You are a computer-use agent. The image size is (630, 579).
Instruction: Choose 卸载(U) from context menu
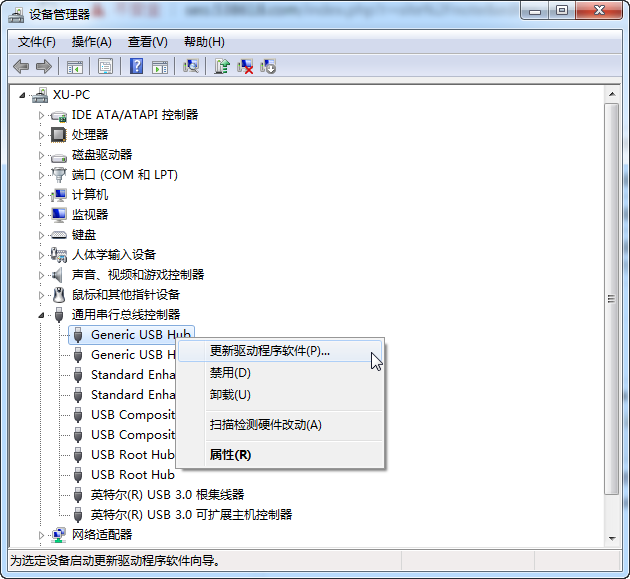click(280, 395)
